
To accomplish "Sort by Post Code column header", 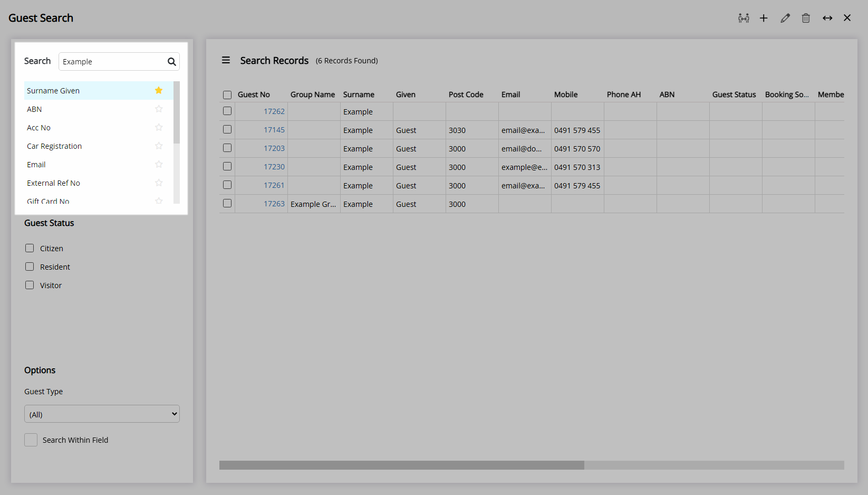I will pyautogui.click(x=466, y=94).
